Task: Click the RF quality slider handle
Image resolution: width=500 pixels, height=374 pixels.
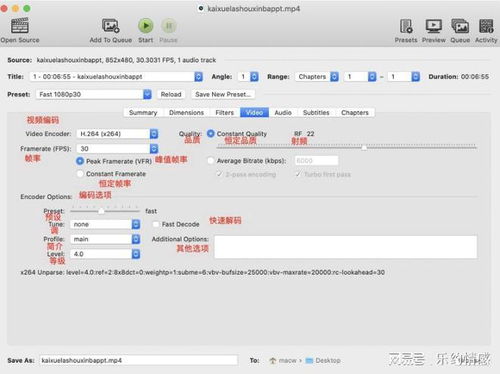Action: 364,147
